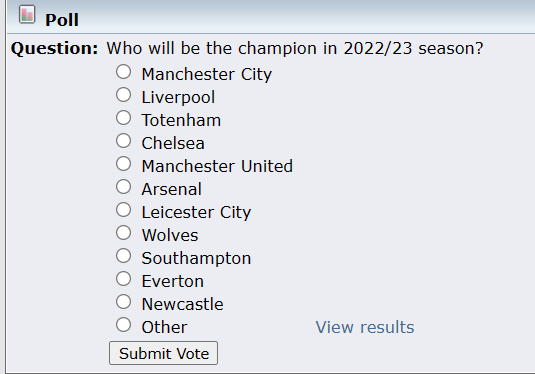Select the Tottenham radio button
535x374 pixels.
click(x=124, y=118)
